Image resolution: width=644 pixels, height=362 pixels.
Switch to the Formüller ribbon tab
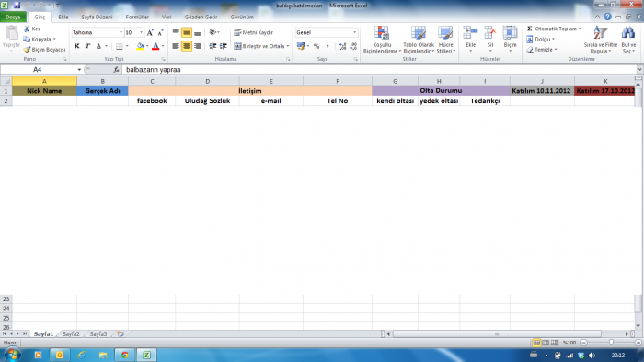coord(137,17)
